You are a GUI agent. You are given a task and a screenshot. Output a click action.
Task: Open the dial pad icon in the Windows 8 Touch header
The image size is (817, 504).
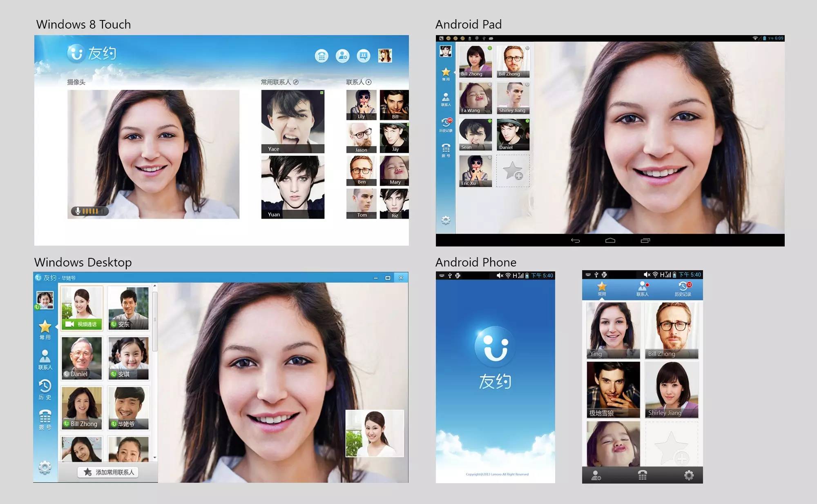[321, 56]
